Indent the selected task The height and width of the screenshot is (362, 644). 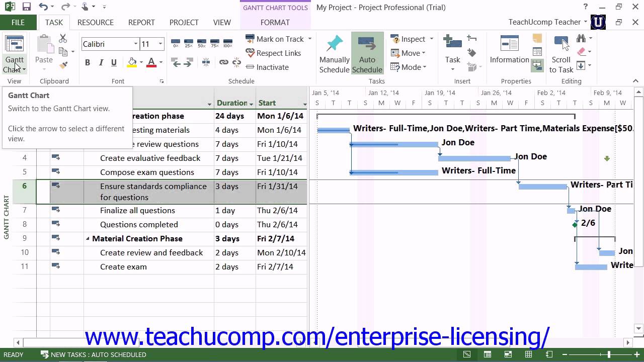pos(189,62)
